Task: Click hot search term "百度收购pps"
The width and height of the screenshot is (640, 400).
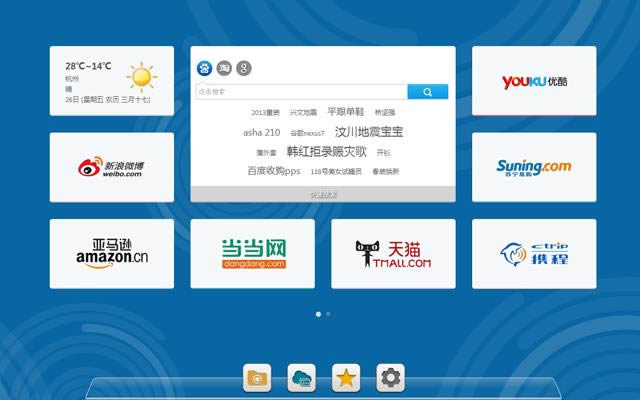Action: pyautogui.click(x=274, y=171)
